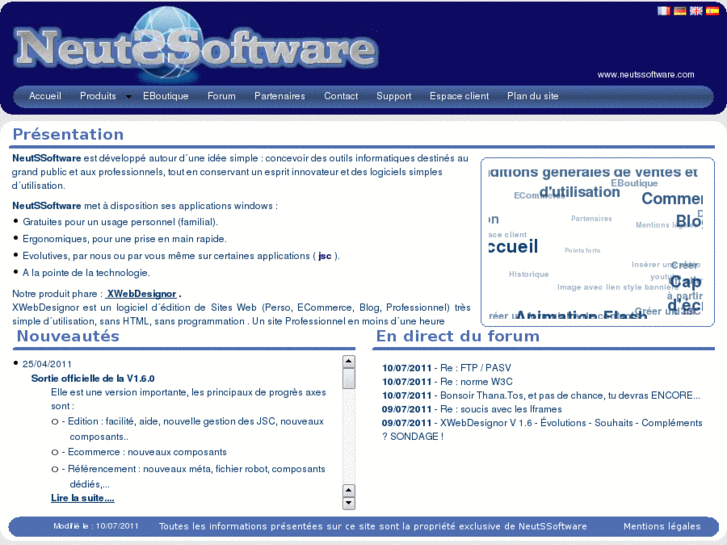Click the scroll up arrow in Nouveautés
Image resolution: width=727 pixels, height=545 pixels.
(349, 361)
